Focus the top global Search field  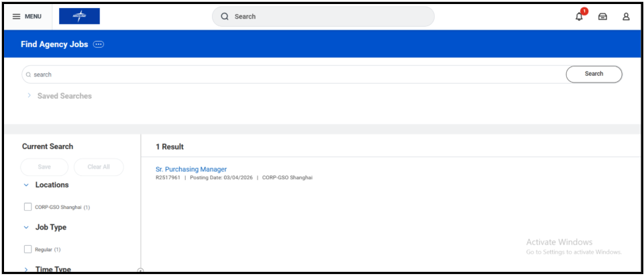coord(329,17)
